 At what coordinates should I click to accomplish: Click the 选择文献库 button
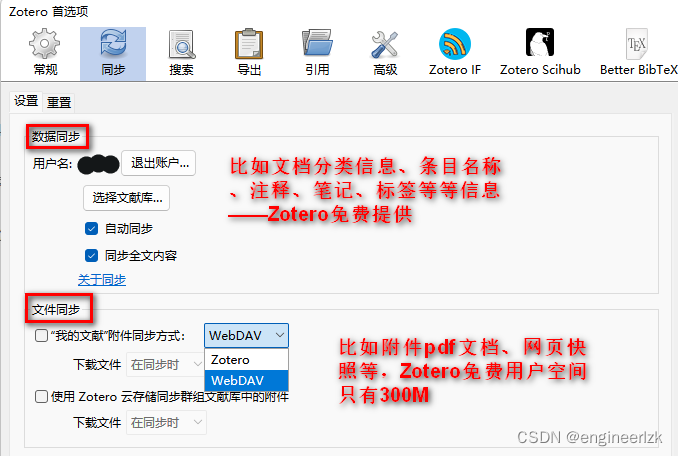[x=126, y=198]
